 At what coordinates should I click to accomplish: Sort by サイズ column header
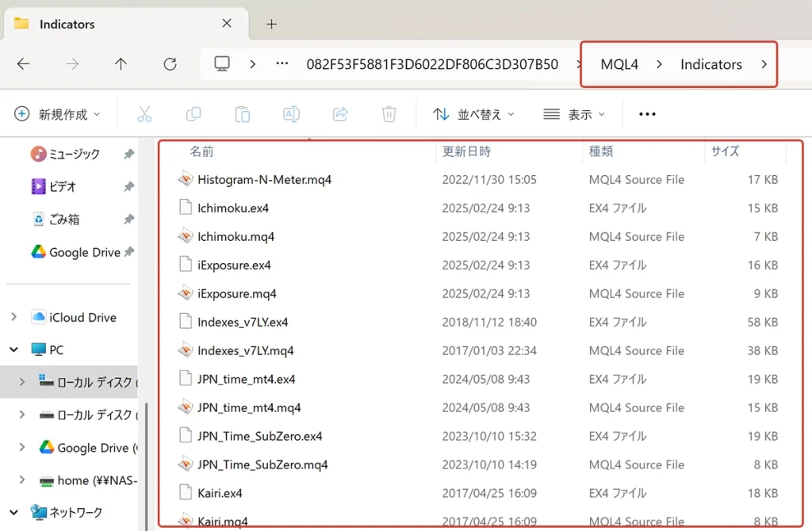[725, 151]
